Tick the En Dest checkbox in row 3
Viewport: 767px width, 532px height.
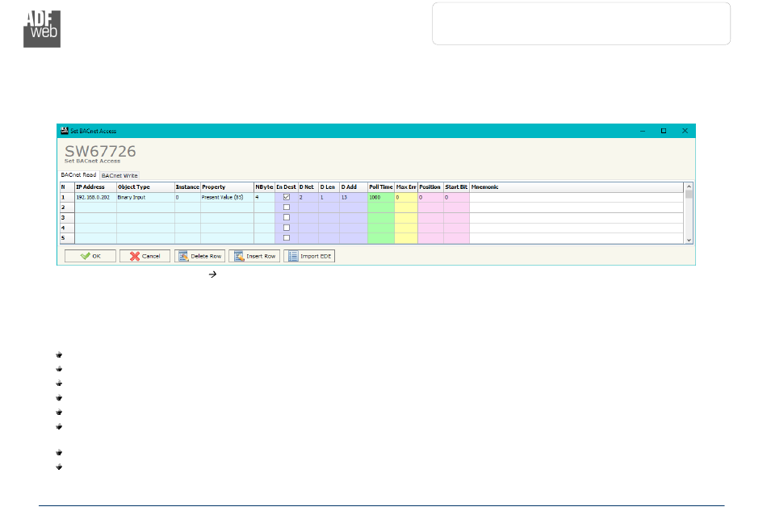(x=287, y=218)
